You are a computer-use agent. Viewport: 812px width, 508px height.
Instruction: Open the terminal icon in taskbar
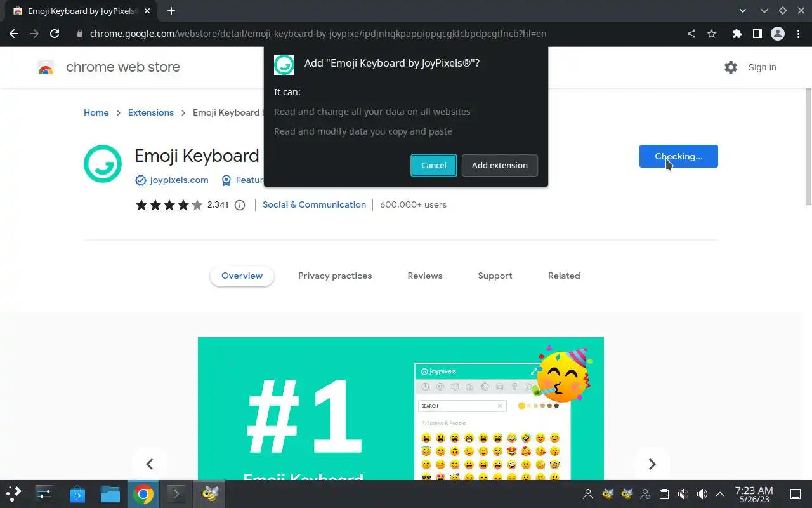176,494
